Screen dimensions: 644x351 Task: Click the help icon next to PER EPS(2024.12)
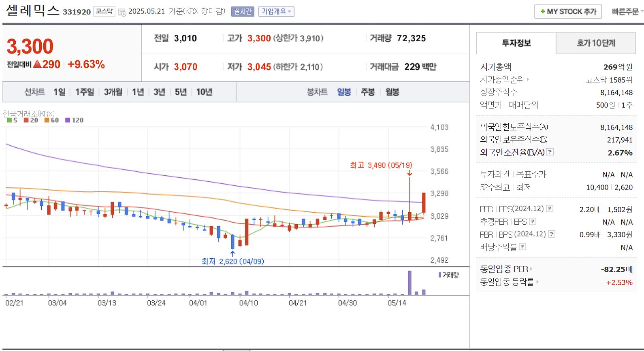coord(550,208)
